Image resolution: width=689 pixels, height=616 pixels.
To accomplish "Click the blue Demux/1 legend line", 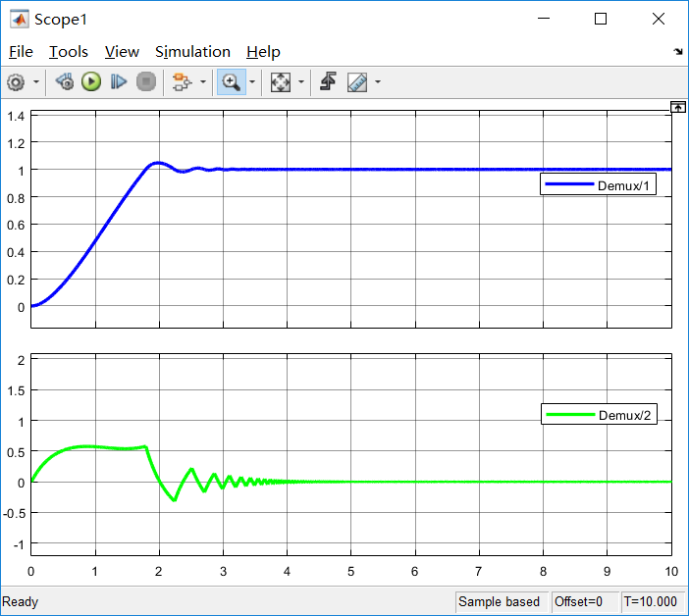I will click(x=569, y=184).
